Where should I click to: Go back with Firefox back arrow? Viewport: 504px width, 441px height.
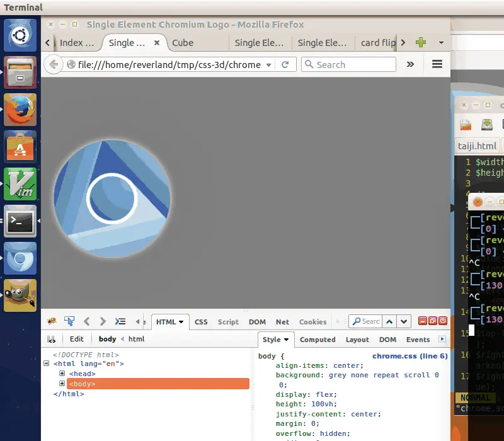54,64
